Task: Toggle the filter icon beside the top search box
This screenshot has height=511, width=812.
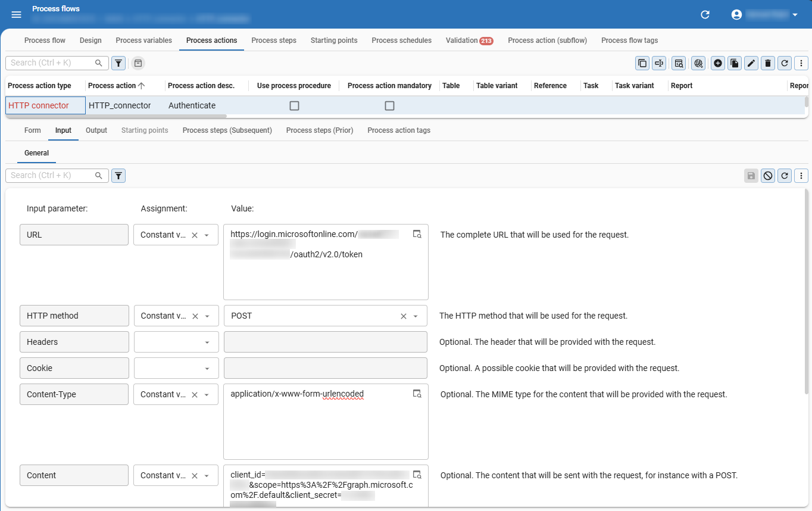Action: (x=118, y=63)
